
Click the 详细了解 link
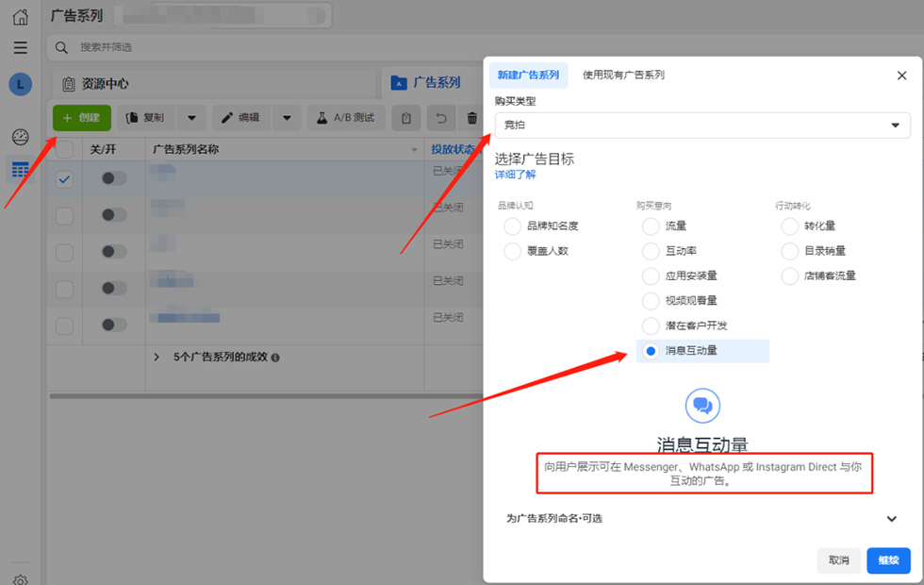(x=515, y=175)
